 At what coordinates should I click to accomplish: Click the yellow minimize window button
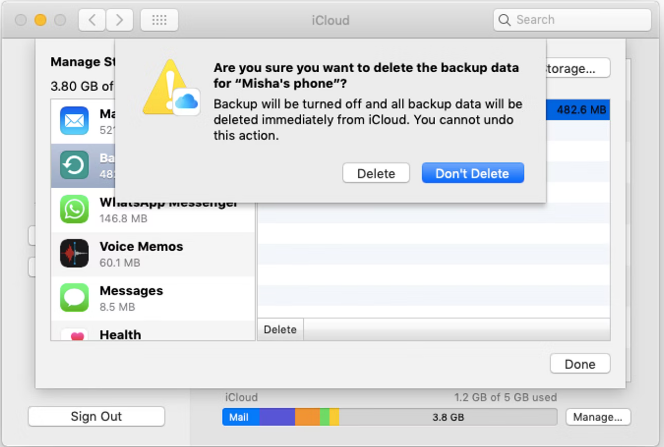click(40, 20)
